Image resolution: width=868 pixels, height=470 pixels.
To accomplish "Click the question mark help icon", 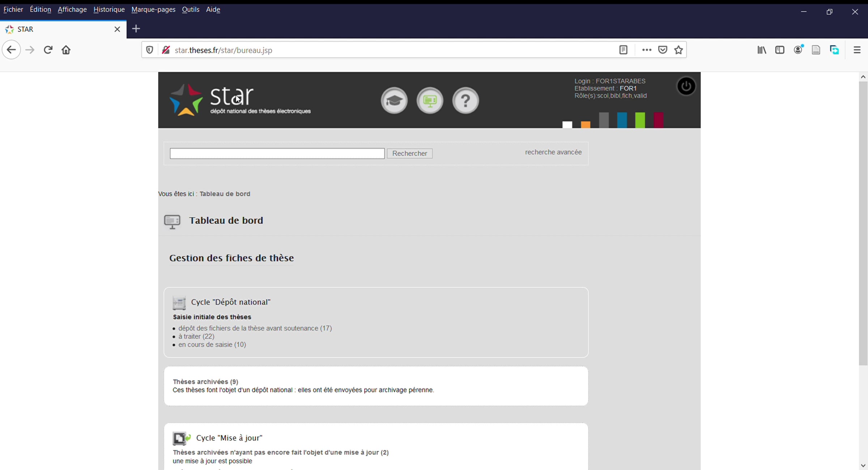I will pyautogui.click(x=465, y=101).
